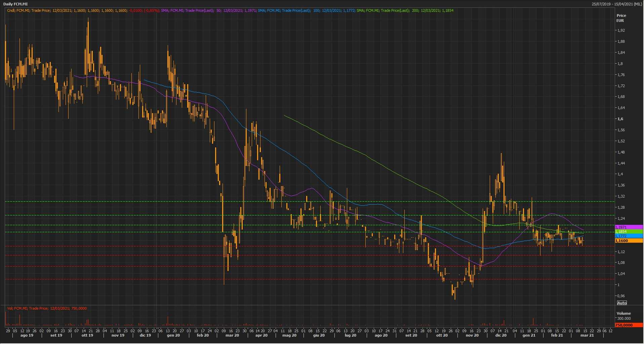Image resolution: width=644 pixels, height=344 pixels.
Task: Select the magenta 1,1971 SMA 50 tag
Action: pos(628,227)
